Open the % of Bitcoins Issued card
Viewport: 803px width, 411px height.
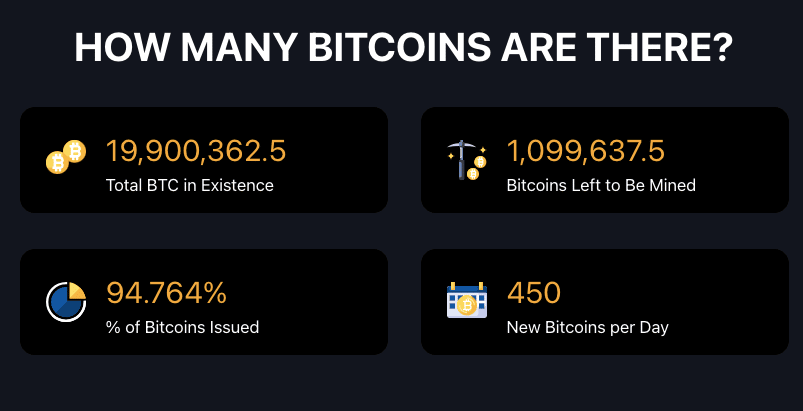[204, 301]
